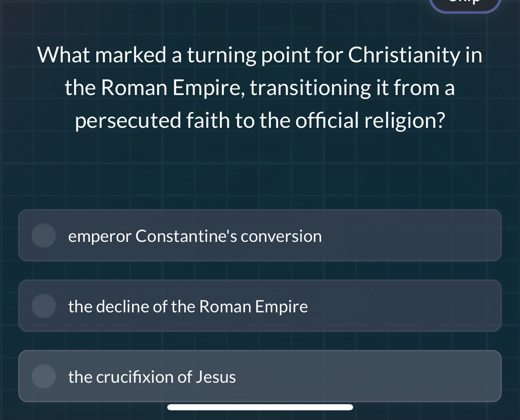Image resolution: width=520 pixels, height=420 pixels.
Task: Choose the radio button for "the crucifixion of Jesus"
Action: pyautogui.click(x=43, y=376)
